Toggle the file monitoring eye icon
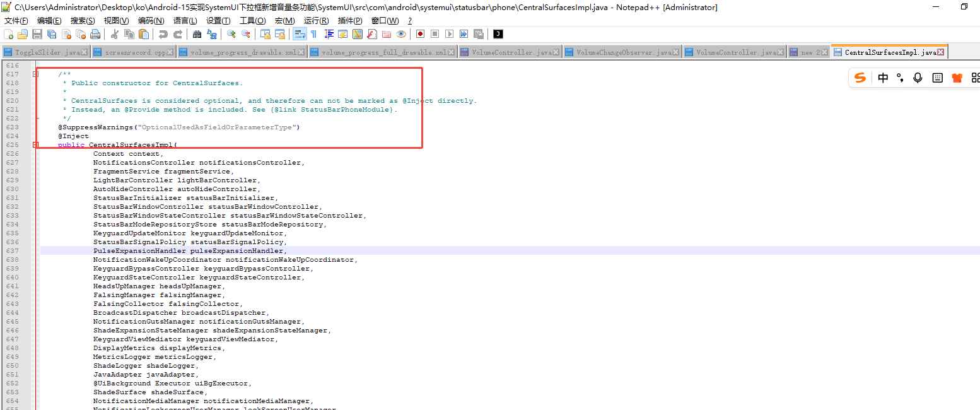The image size is (980, 410). pos(401,34)
